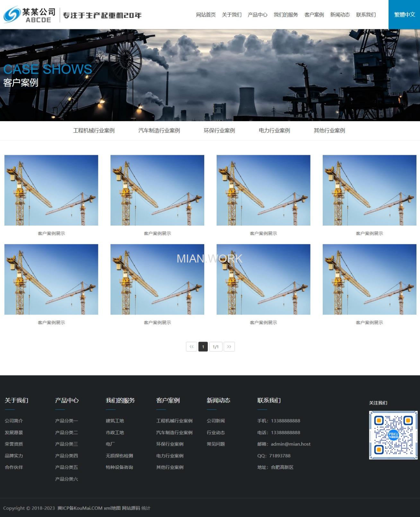Open footer link 电厂

click(x=110, y=444)
